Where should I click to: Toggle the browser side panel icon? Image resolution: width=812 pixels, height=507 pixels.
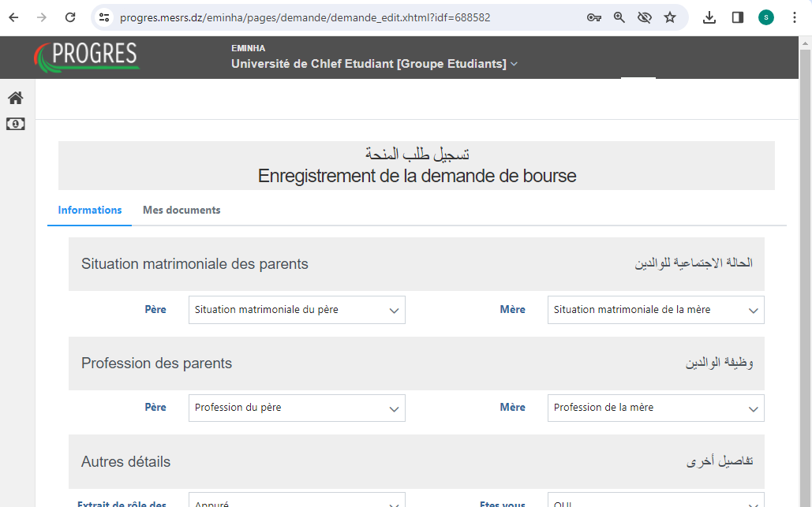[x=737, y=17]
